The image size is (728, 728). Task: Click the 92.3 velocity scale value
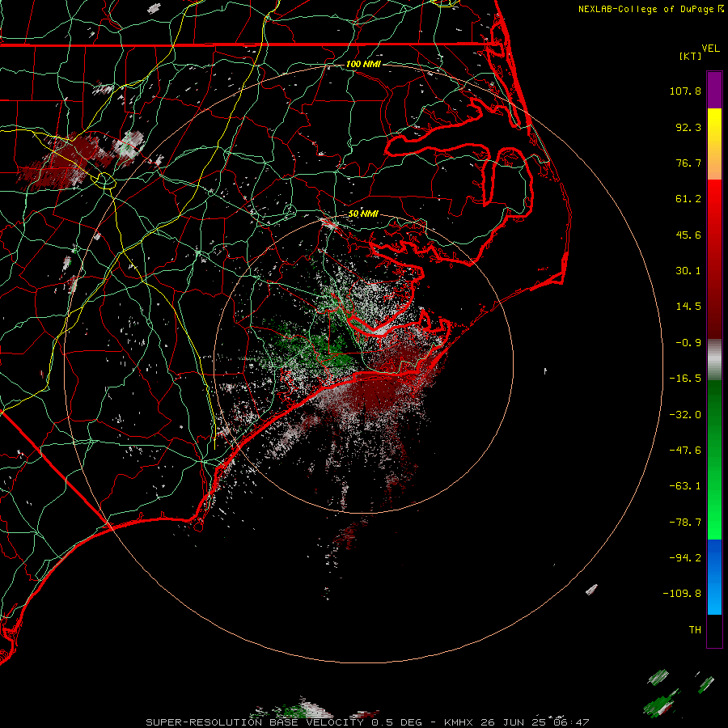(x=688, y=127)
